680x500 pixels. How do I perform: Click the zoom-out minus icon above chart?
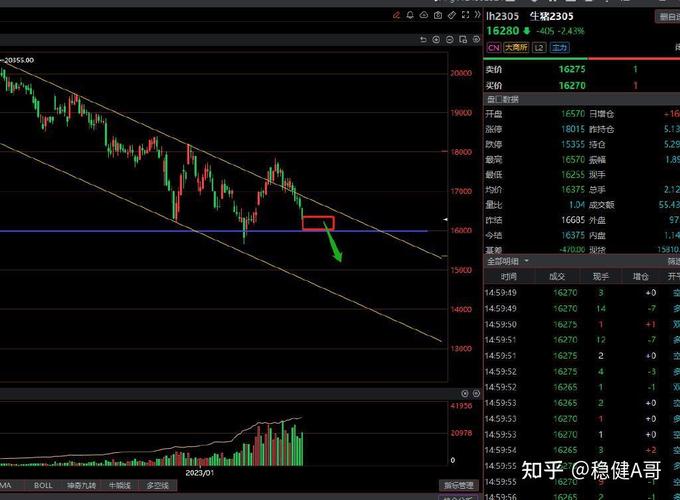[x=450, y=39]
